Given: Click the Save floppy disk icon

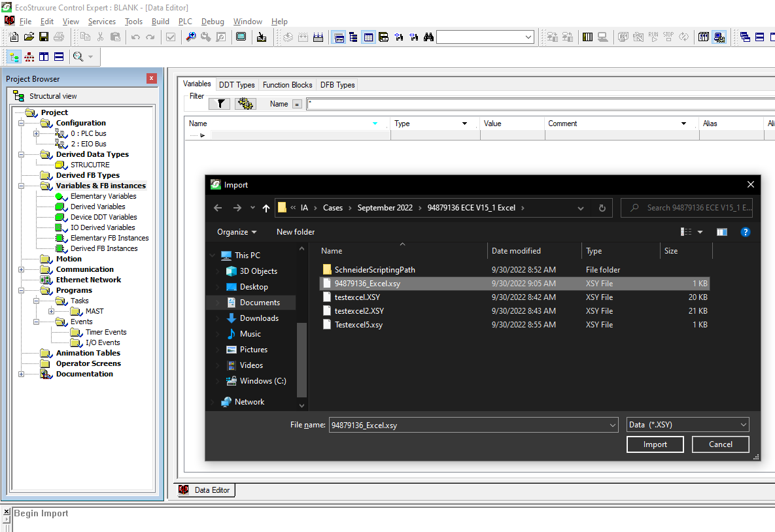Looking at the screenshot, I should 44,37.
